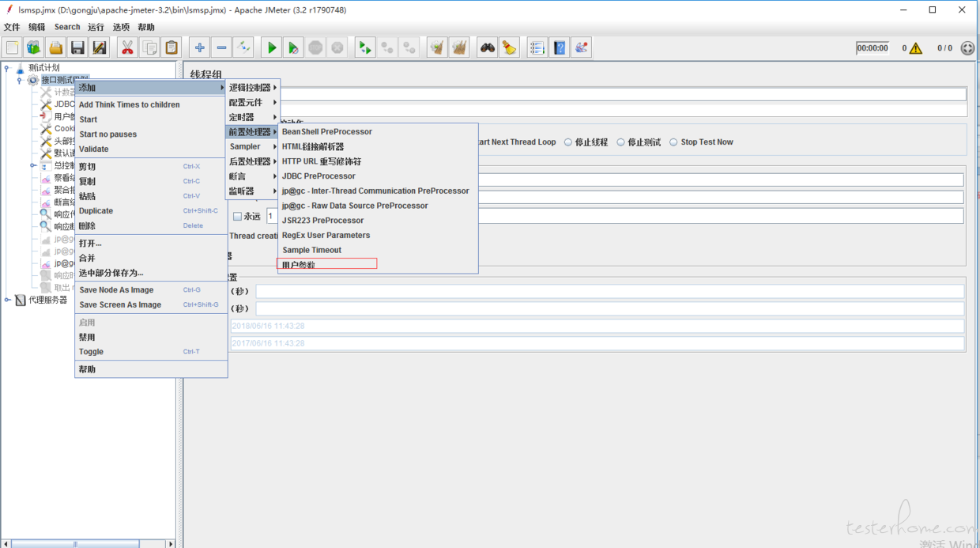Viewport: 980px width, 548px height.
Task: Click the Save As toolbar icon
Action: (x=100, y=47)
